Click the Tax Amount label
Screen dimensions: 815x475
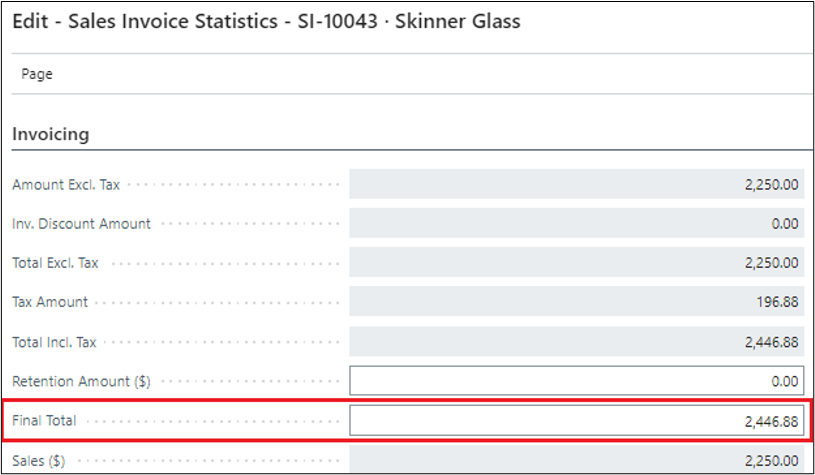click(x=50, y=302)
